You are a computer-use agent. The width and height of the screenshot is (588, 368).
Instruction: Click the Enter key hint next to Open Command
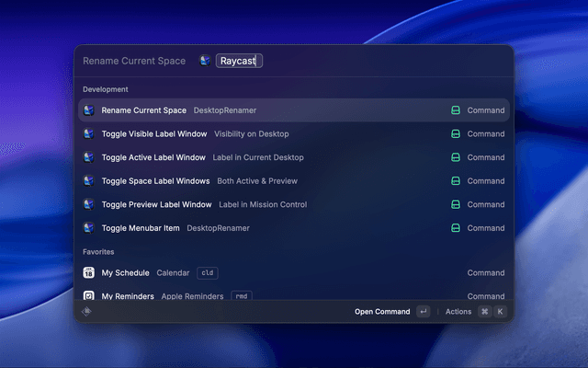[x=423, y=312]
